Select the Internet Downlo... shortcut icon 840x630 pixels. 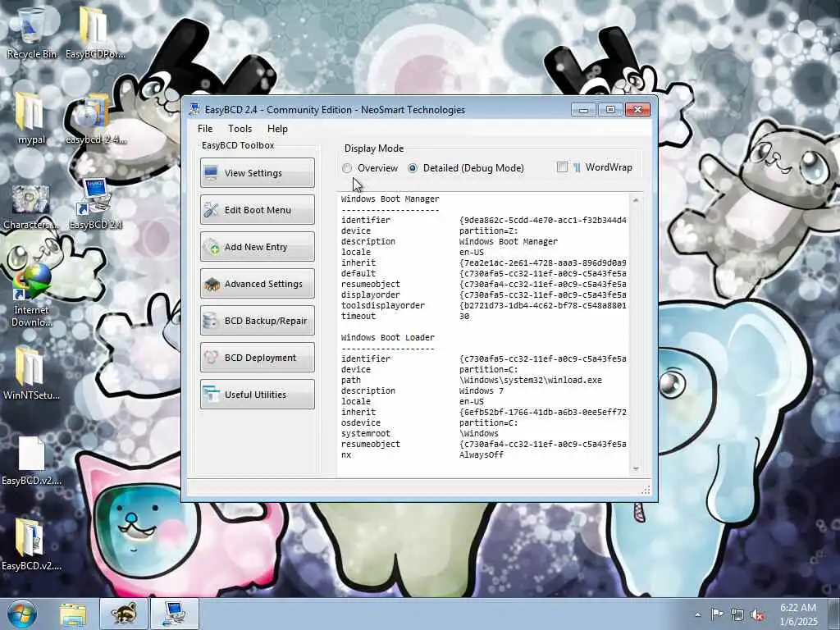click(31, 295)
